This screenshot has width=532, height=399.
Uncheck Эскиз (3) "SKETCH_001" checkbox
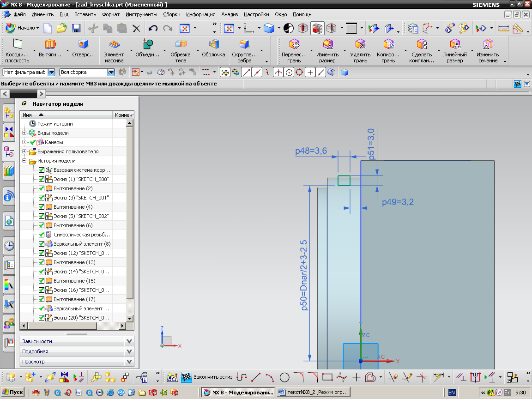[x=42, y=198]
